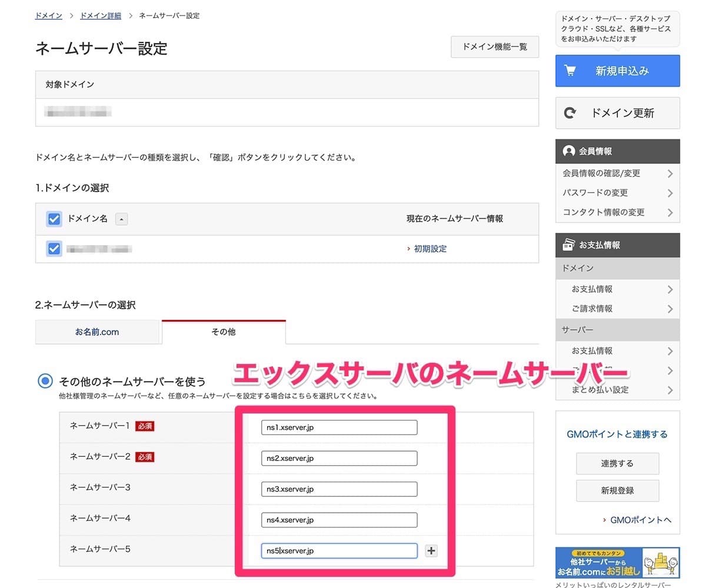
Task: Click the sort arrow next to ドメイン名
Action: tap(121, 219)
